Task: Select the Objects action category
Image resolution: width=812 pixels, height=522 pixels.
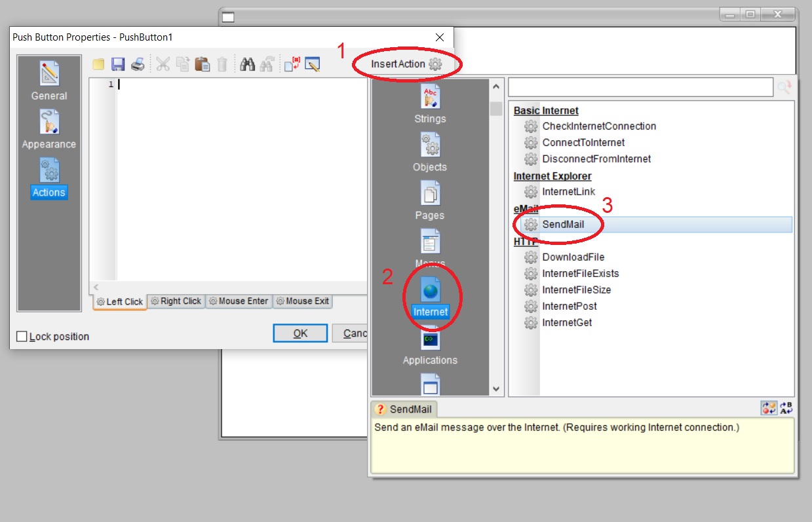Action: coord(430,153)
